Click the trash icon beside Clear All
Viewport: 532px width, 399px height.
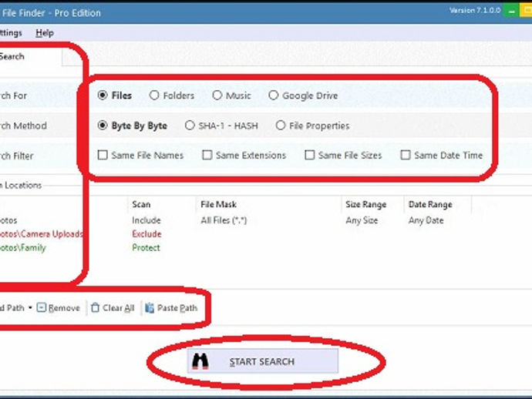click(96, 307)
